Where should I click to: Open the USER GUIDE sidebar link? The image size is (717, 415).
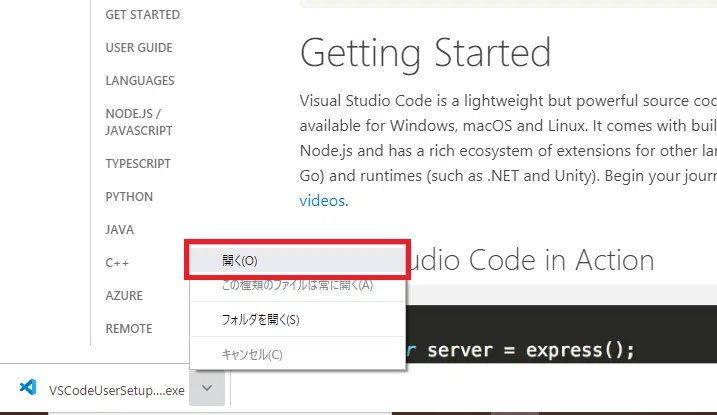[139, 48]
